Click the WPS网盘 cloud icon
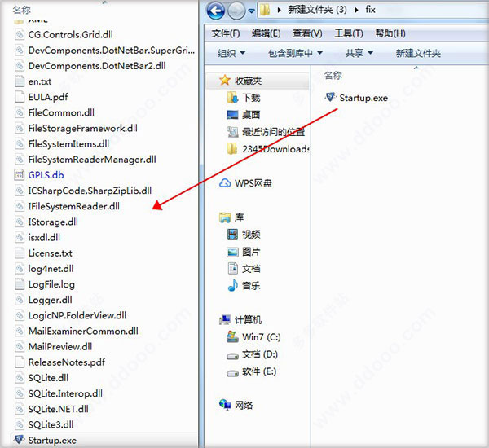The width and height of the screenshot is (489, 448). pos(225,183)
